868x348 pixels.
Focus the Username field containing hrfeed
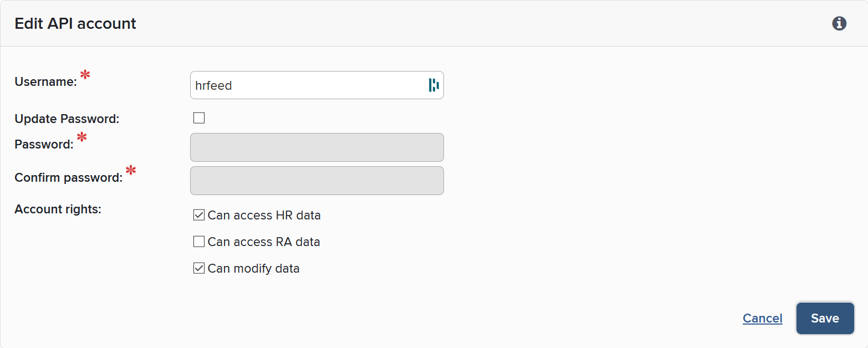308,85
